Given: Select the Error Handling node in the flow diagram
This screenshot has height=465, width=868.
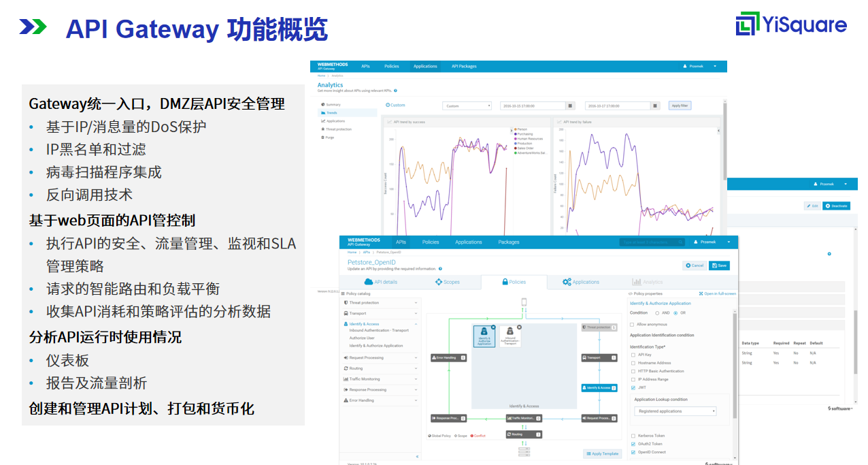Looking at the screenshot, I should pyautogui.click(x=449, y=357).
